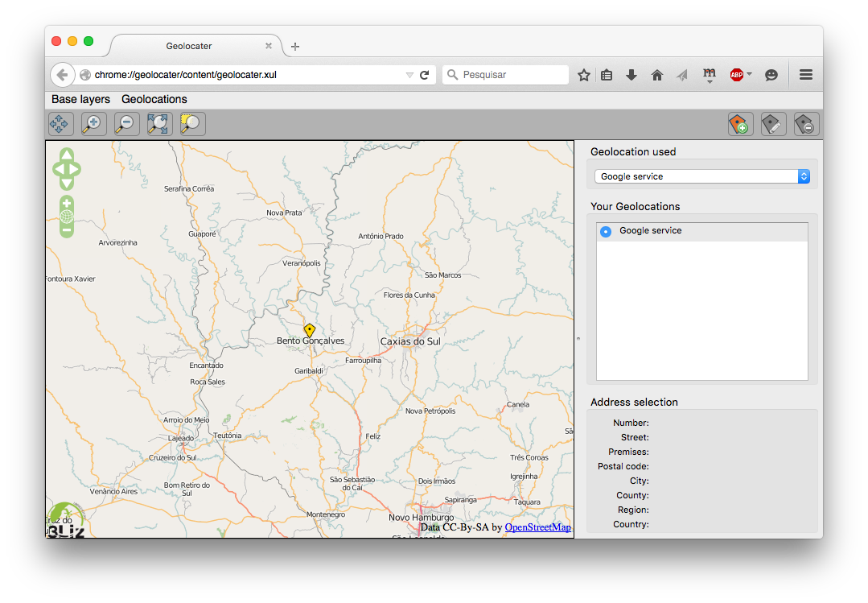Open the bookmarks list icon
868x603 pixels.
[x=607, y=75]
